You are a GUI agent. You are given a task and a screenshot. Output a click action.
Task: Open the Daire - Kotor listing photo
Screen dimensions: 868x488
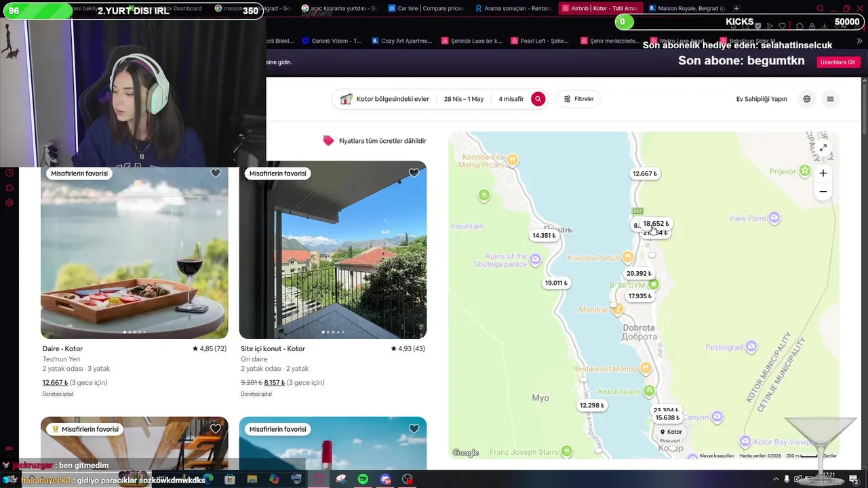(134, 249)
